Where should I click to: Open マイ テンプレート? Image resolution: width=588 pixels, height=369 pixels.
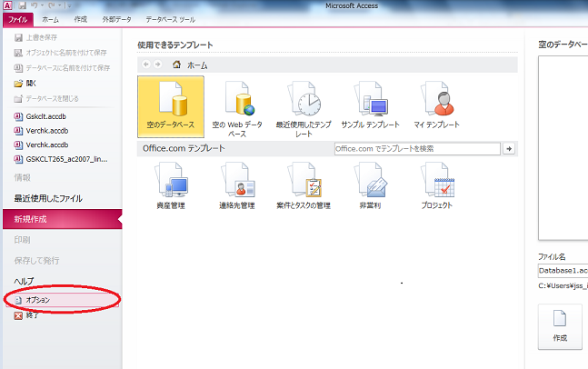pos(436,105)
